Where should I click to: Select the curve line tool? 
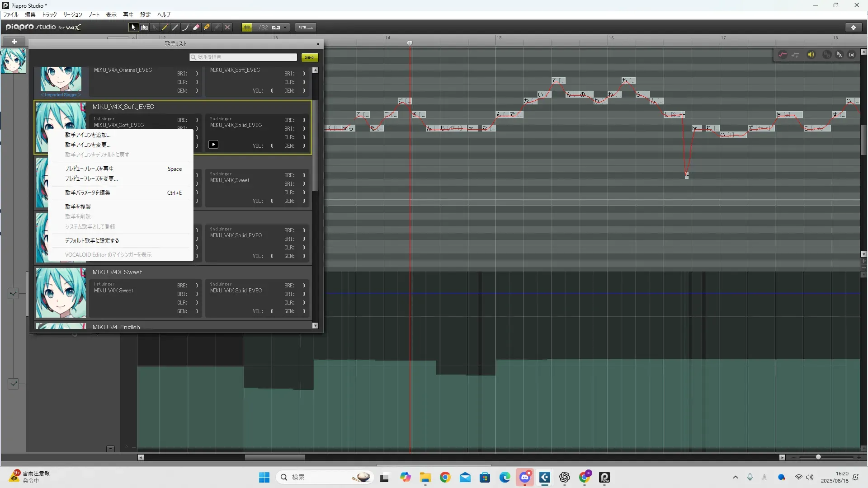[185, 28]
